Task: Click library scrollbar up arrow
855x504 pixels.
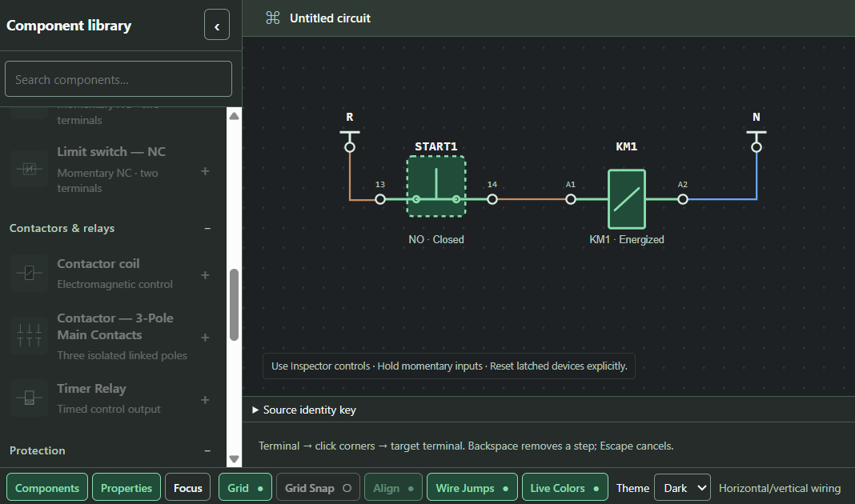Action: (x=234, y=115)
